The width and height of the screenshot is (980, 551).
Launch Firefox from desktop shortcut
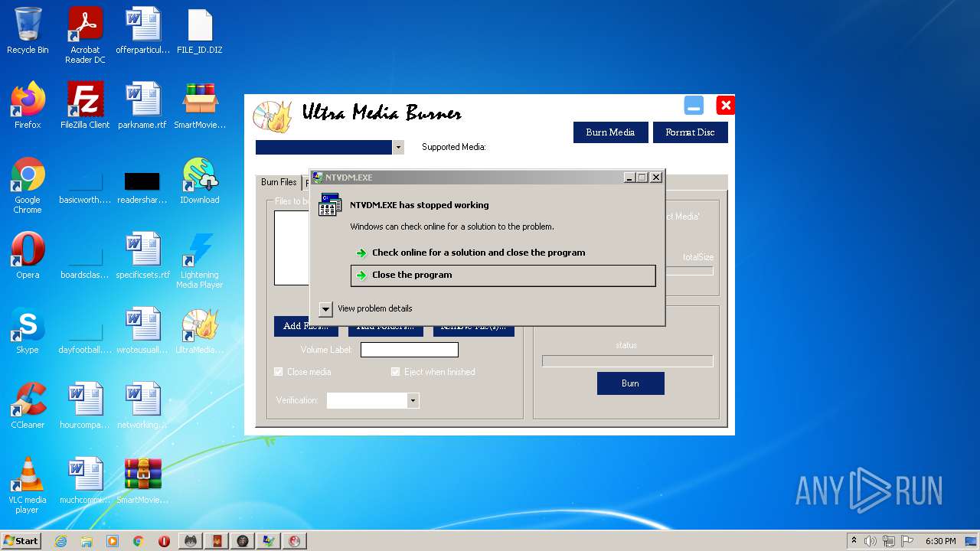coord(28,106)
